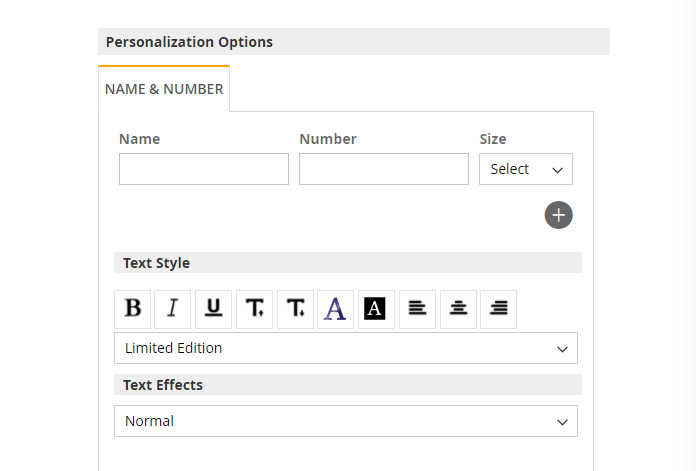Switch to the NAME & NUMBER tab
696x471 pixels.
click(164, 89)
